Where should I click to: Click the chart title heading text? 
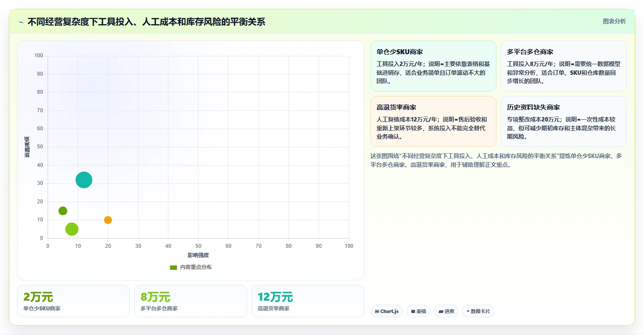pyautogui.click(x=146, y=22)
